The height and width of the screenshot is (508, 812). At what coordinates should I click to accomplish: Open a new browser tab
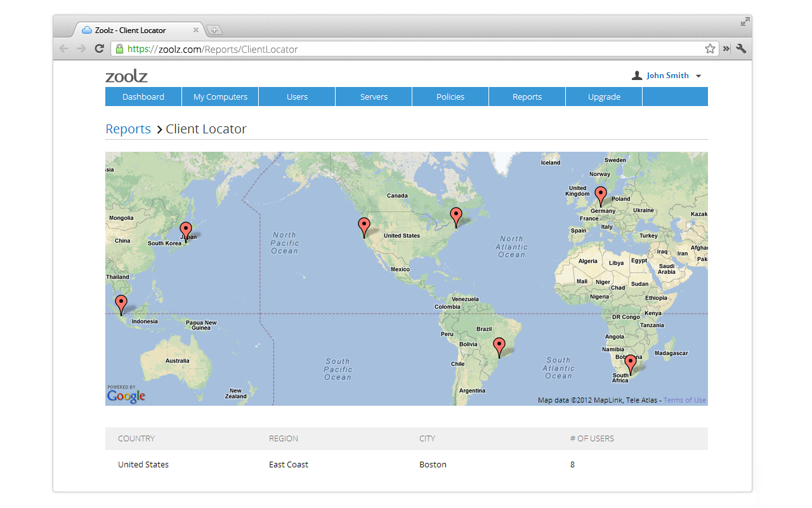(x=214, y=30)
